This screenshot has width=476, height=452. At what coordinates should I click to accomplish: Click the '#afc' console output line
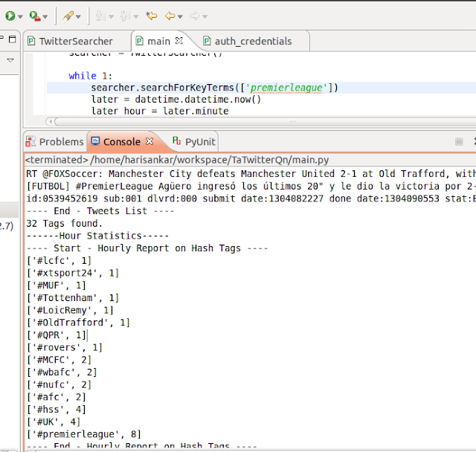pyautogui.click(x=57, y=398)
